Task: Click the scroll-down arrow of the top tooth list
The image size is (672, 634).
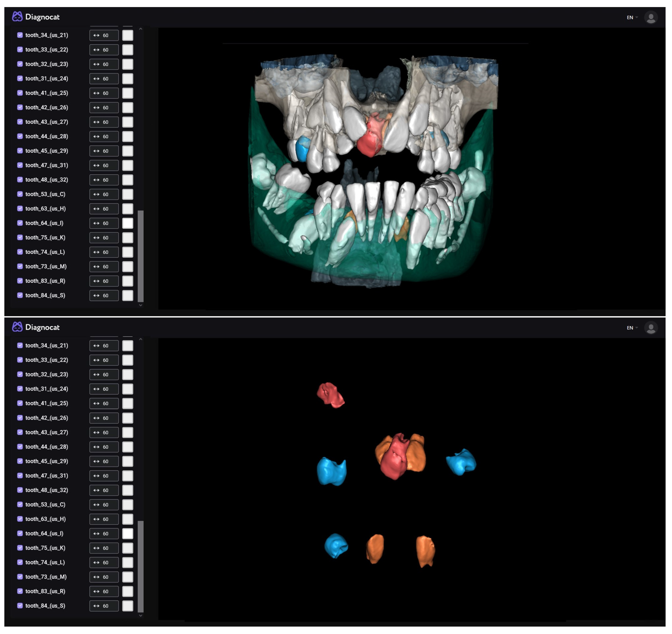Action: [x=141, y=305]
